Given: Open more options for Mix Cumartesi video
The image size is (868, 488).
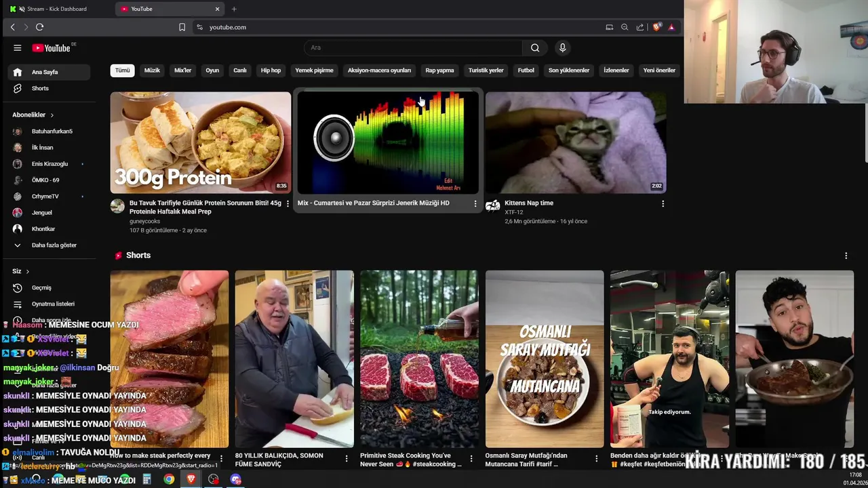Looking at the screenshot, I should pos(475,203).
